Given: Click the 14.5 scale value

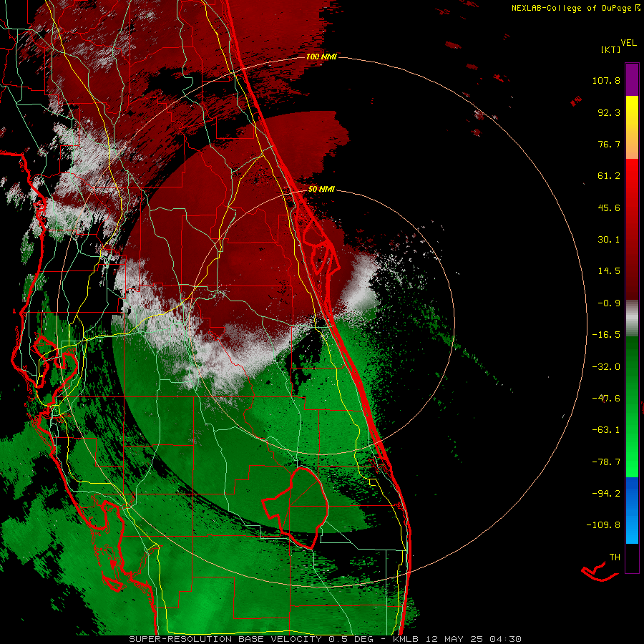Looking at the screenshot, I should [609, 271].
